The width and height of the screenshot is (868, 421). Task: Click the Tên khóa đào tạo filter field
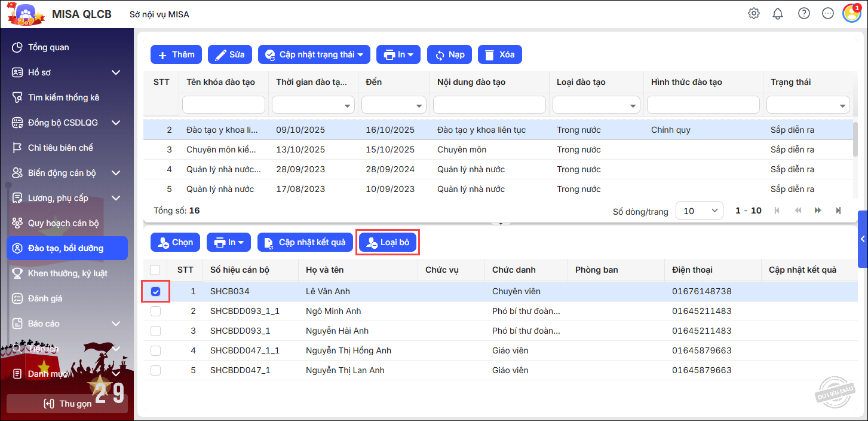click(223, 105)
